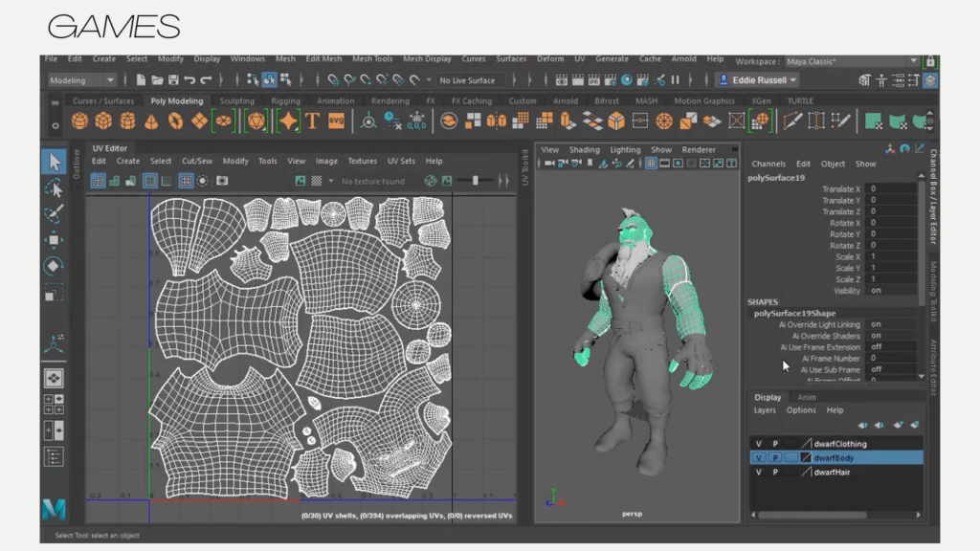Screen dimensions: 980x551
Task: Open Channels menu in Channel Box
Action: [768, 164]
